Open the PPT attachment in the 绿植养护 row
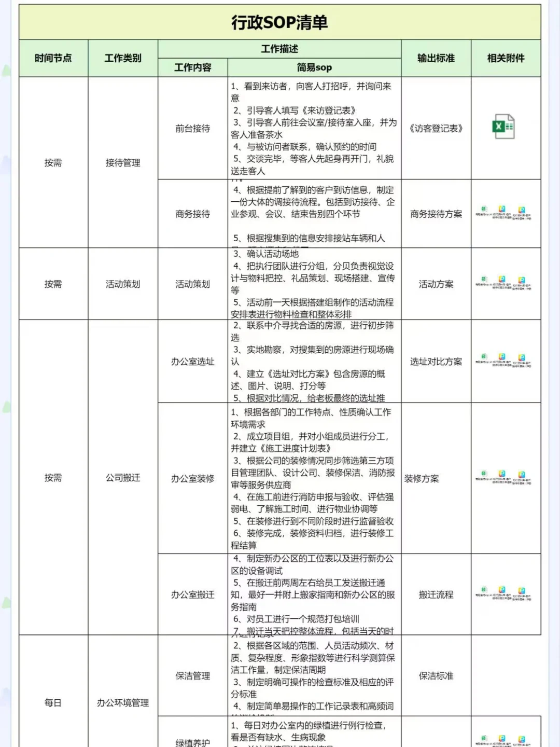Viewport: 560px width, 747px height. pyautogui.click(x=501, y=738)
